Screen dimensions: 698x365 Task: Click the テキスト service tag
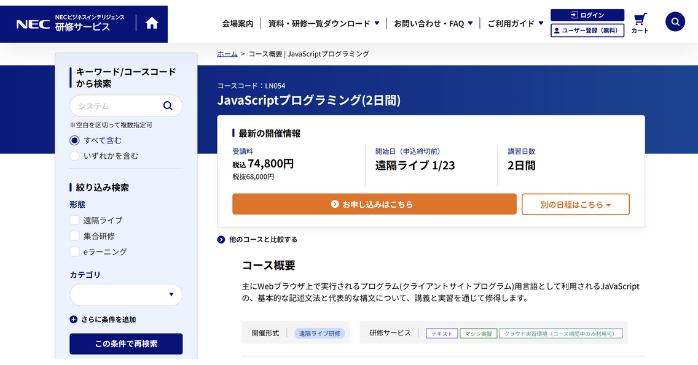point(442,333)
